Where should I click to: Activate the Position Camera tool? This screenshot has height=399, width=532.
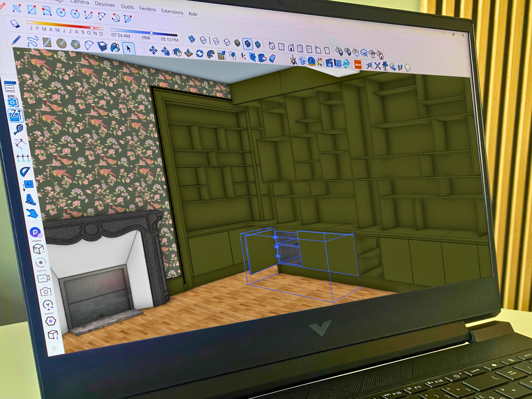click(x=385, y=67)
